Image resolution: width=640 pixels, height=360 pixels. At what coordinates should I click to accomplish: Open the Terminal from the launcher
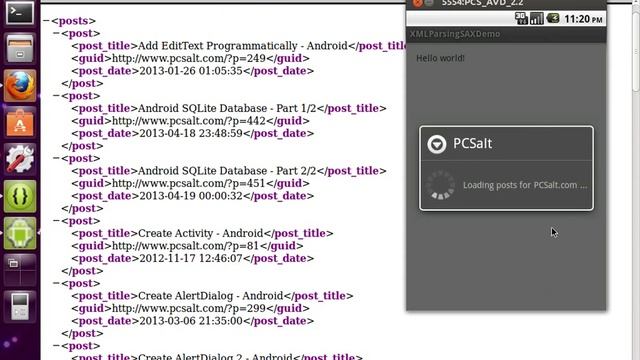19,12
